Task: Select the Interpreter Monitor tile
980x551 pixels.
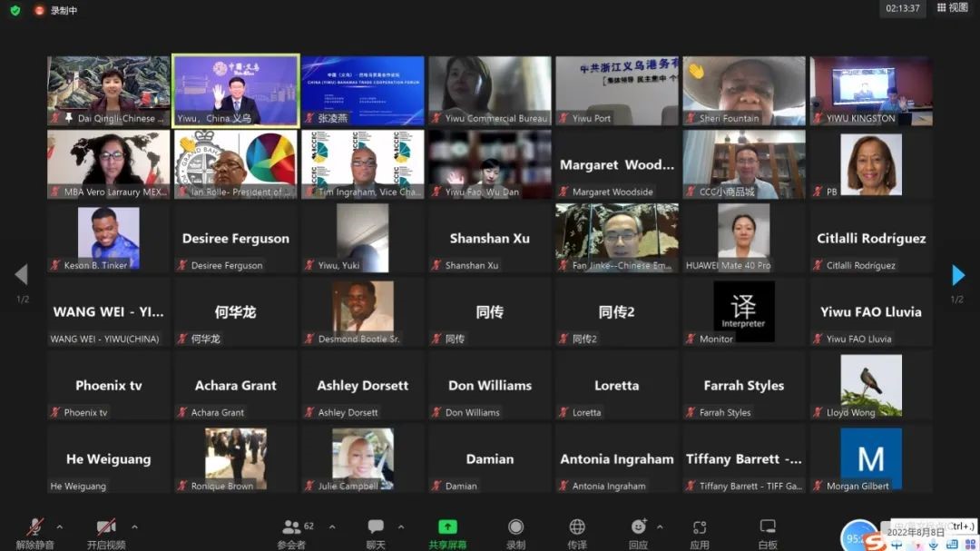Action: click(744, 311)
